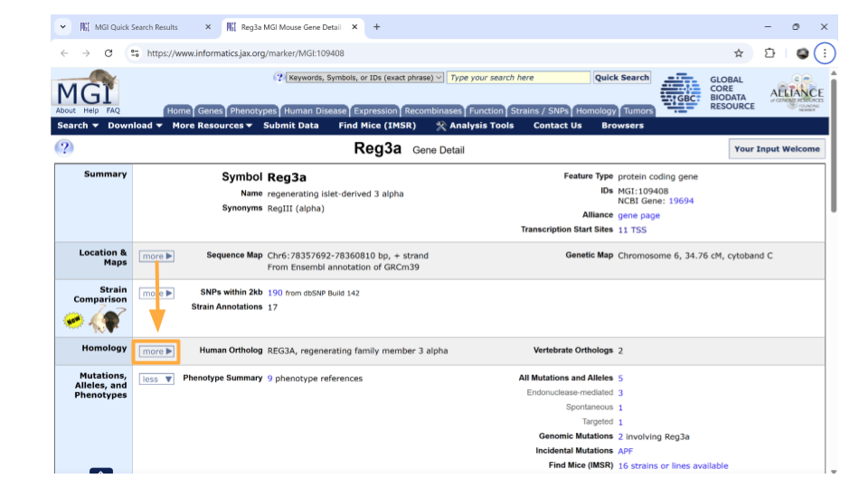Click the MGI mouse logo
868x488 pixels.
tap(87, 88)
